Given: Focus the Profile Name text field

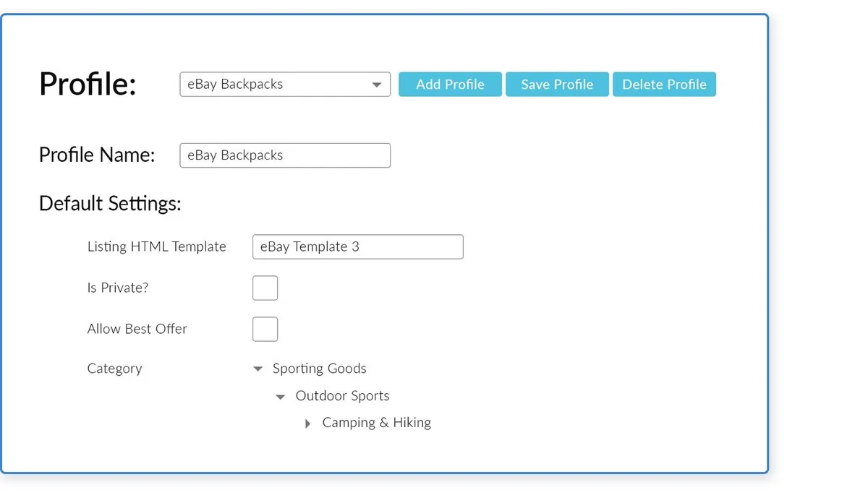Looking at the screenshot, I should point(285,155).
